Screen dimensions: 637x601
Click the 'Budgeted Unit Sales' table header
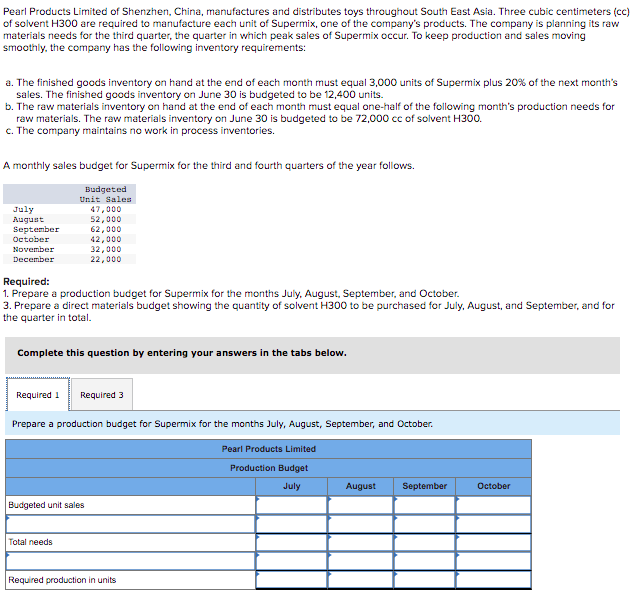click(106, 194)
